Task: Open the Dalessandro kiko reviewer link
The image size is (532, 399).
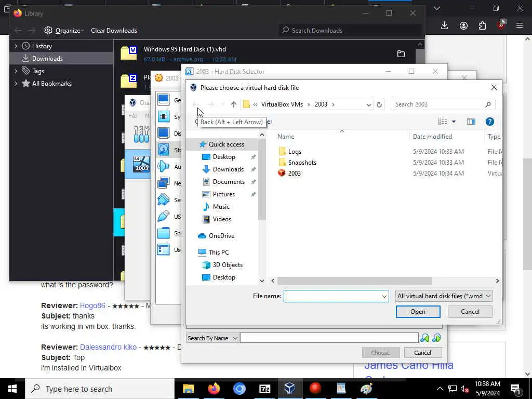Action: pos(108,348)
